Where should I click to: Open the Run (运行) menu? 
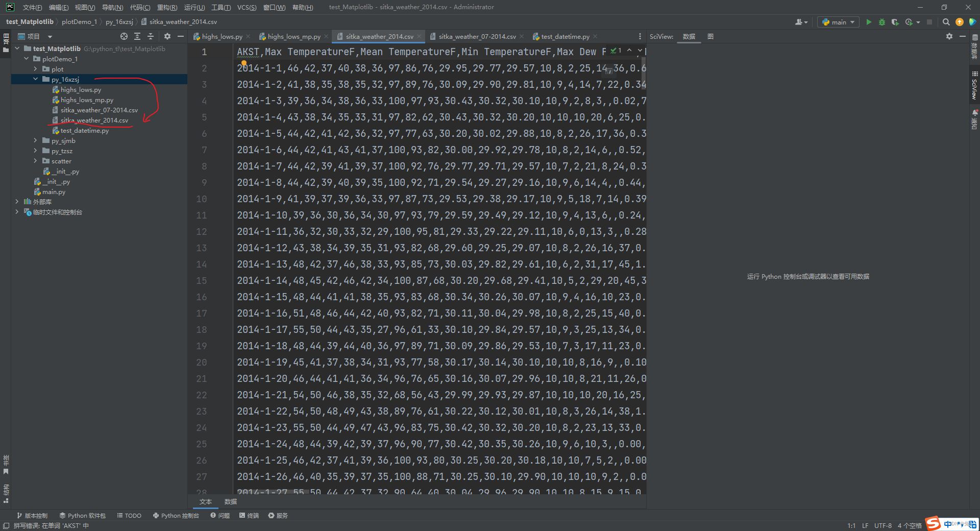click(194, 7)
